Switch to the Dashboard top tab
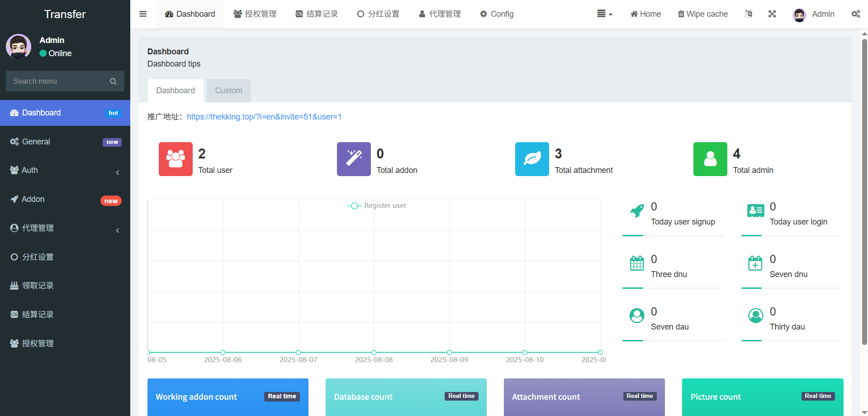Screen dimensions: 868x416 coord(190,14)
